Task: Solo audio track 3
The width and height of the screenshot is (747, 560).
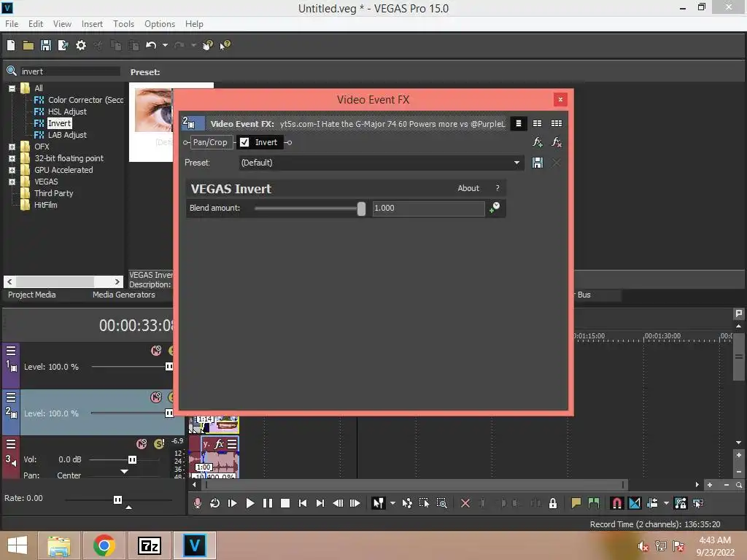Action: click(x=159, y=444)
